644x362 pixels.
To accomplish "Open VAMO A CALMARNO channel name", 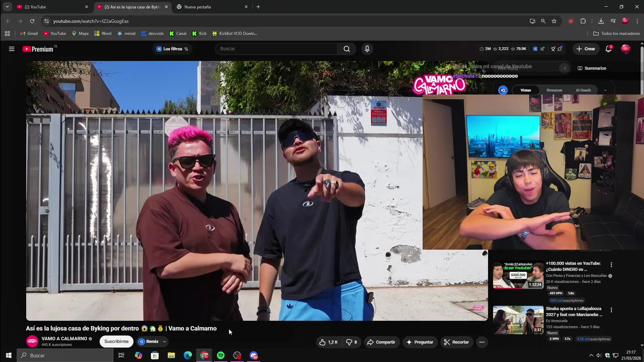I will click(x=64, y=339).
